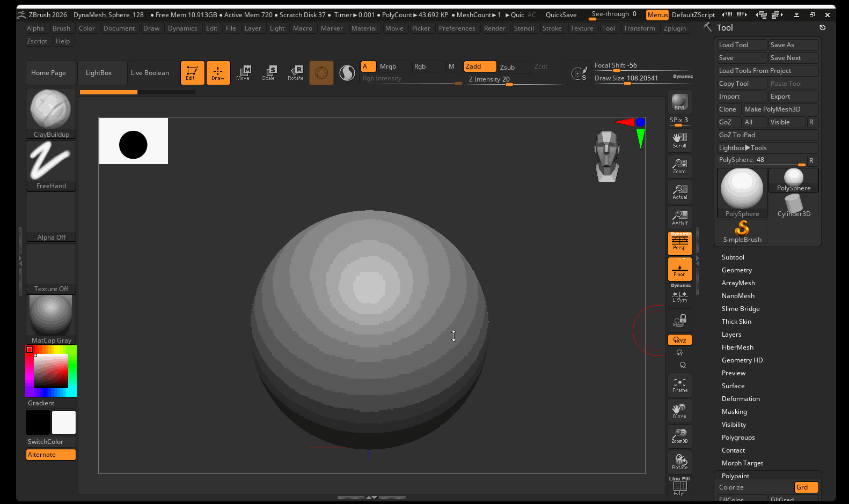Activate the Edit mode button

pyautogui.click(x=192, y=73)
